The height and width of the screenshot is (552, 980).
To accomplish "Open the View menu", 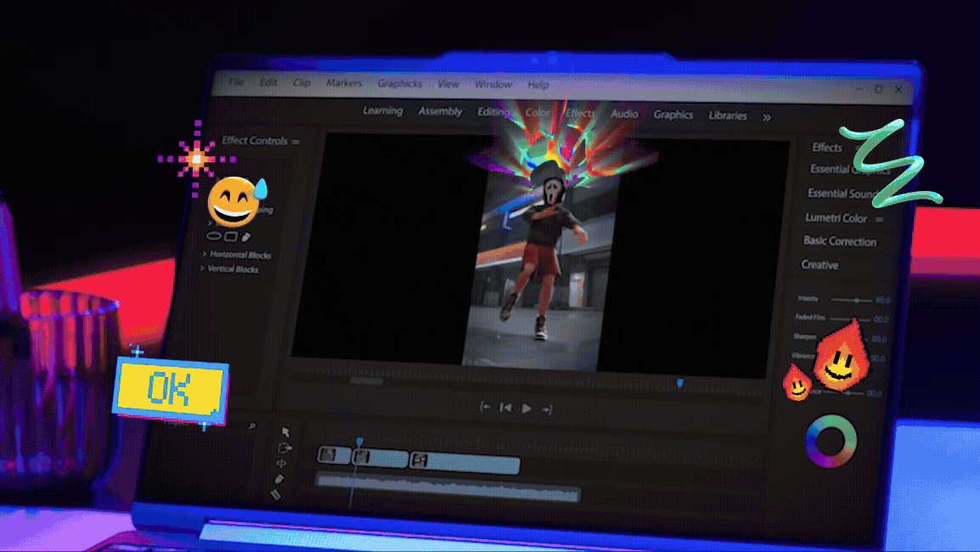I will 448,84.
